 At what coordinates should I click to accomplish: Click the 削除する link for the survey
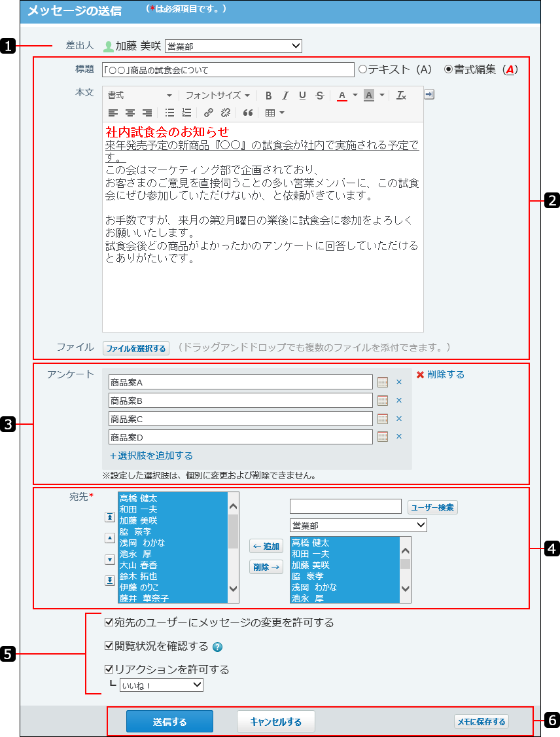tap(440, 374)
